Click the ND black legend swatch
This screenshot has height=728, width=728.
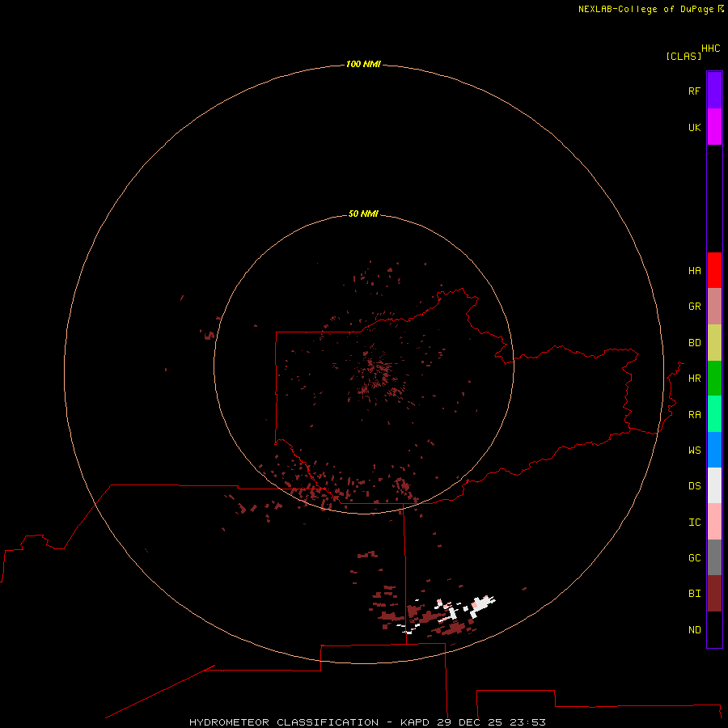[714, 629]
